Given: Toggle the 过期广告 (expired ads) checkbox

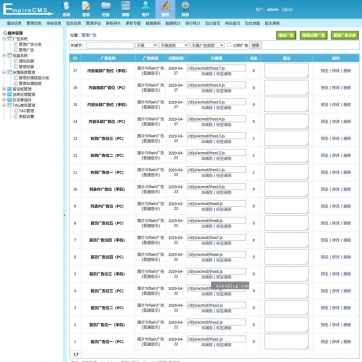Looking at the screenshot, I should pyautogui.click(x=229, y=45).
